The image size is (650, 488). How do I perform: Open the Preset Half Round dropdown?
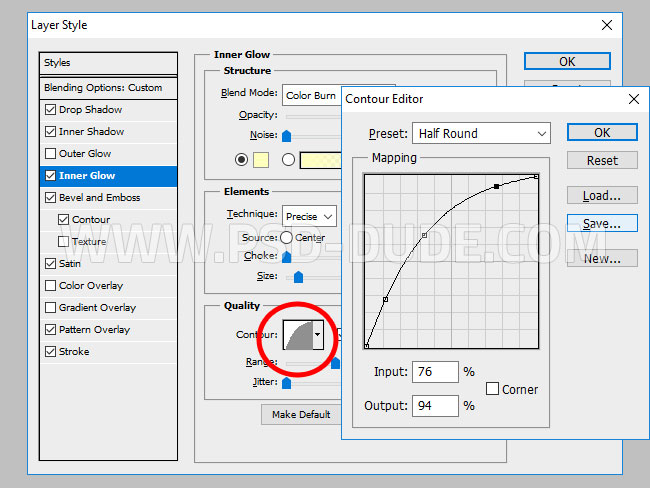[482, 133]
